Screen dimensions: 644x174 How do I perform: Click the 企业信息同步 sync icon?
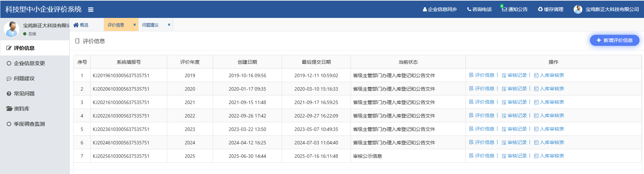(x=425, y=10)
